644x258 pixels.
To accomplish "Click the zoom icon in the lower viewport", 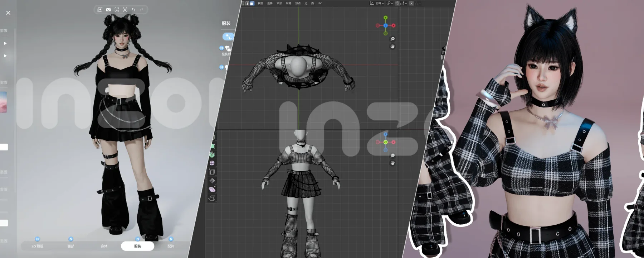I will (392, 155).
